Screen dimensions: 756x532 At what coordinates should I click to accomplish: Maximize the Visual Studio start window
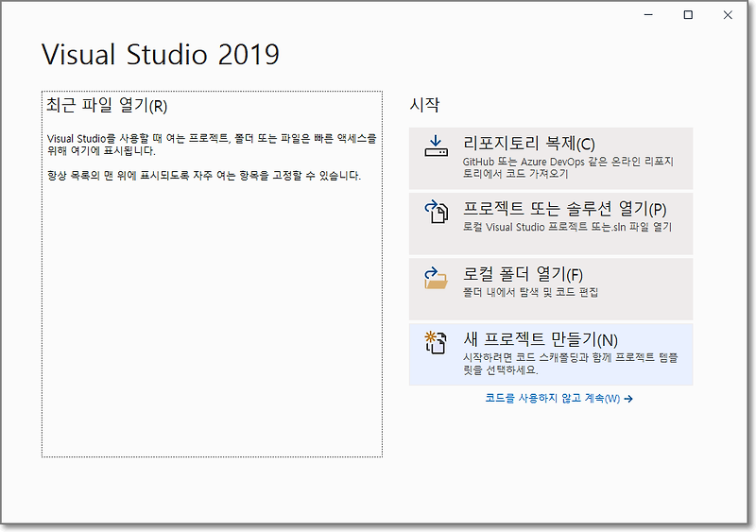tap(688, 15)
